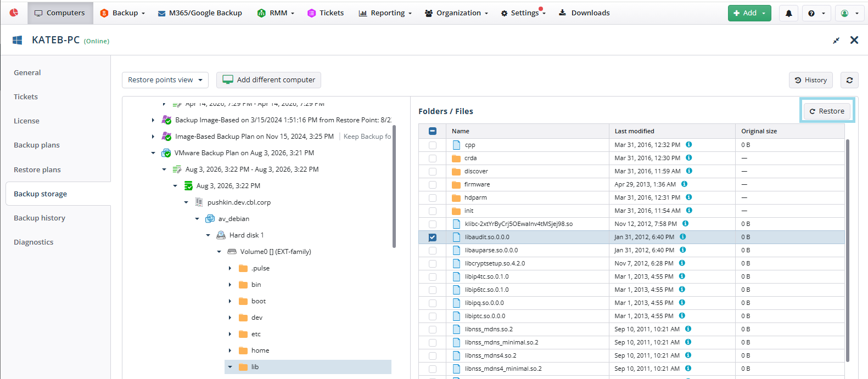Close the KATEB-PC panel

click(854, 40)
